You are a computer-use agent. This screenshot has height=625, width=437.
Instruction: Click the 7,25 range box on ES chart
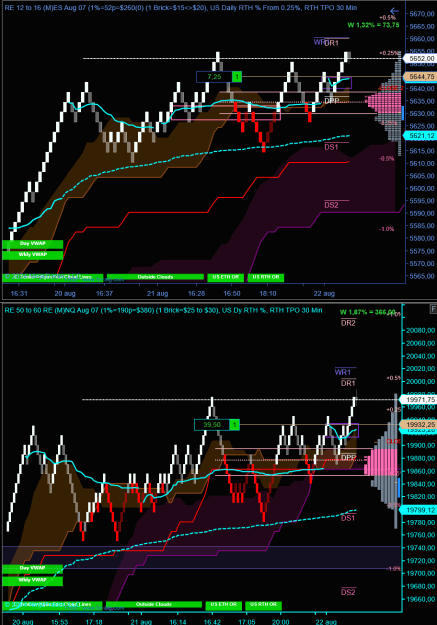pyautogui.click(x=215, y=77)
